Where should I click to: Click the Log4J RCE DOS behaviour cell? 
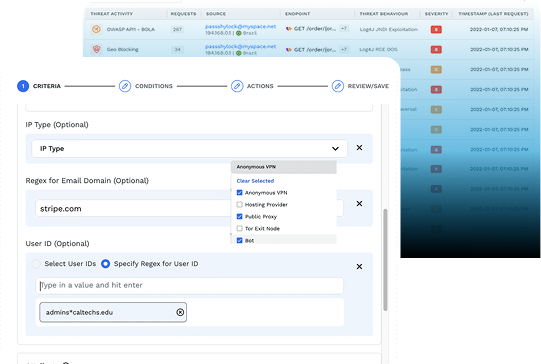pos(378,49)
